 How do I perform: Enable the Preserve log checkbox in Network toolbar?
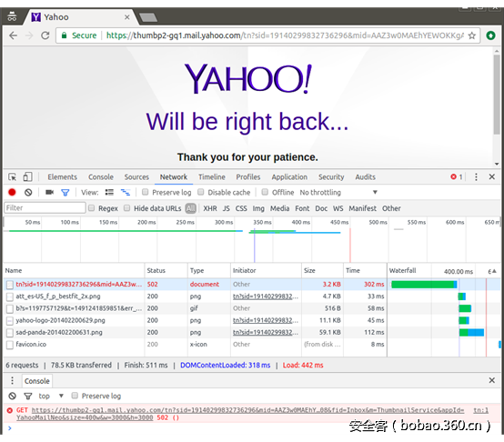(145, 192)
